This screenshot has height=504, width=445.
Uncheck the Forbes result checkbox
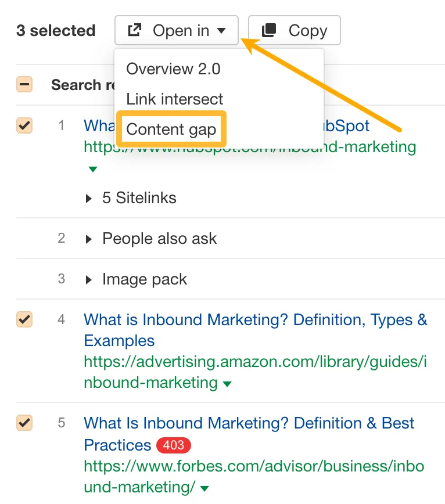pos(24,423)
